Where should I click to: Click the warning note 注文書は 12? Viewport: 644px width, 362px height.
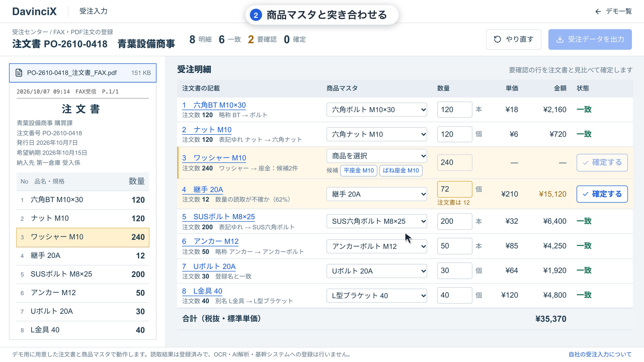[x=453, y=203]
